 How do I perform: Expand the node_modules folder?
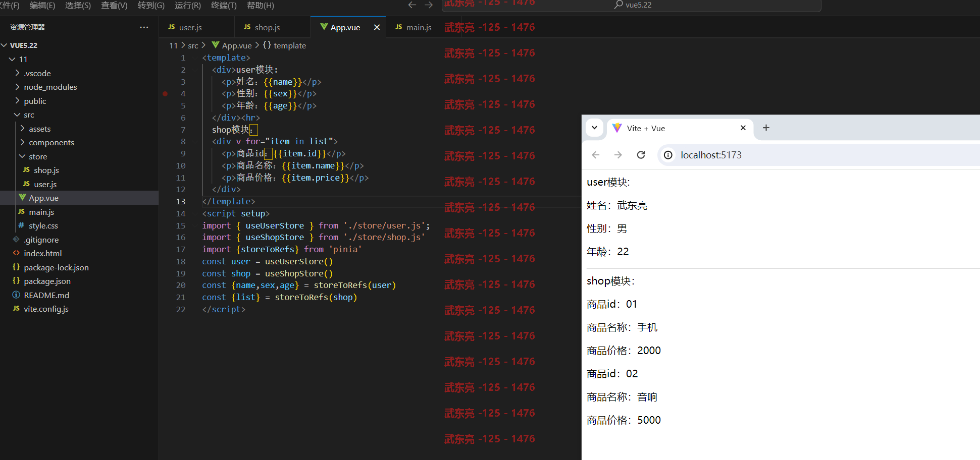[79, 87]
